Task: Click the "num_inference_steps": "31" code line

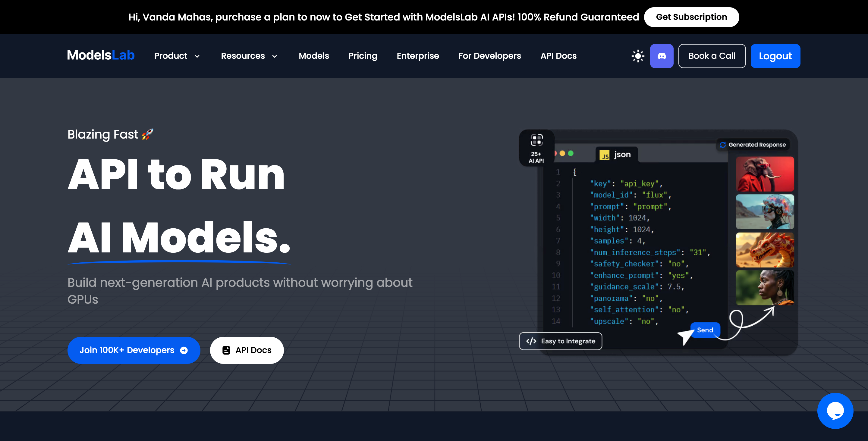Action: pos(650,253)
